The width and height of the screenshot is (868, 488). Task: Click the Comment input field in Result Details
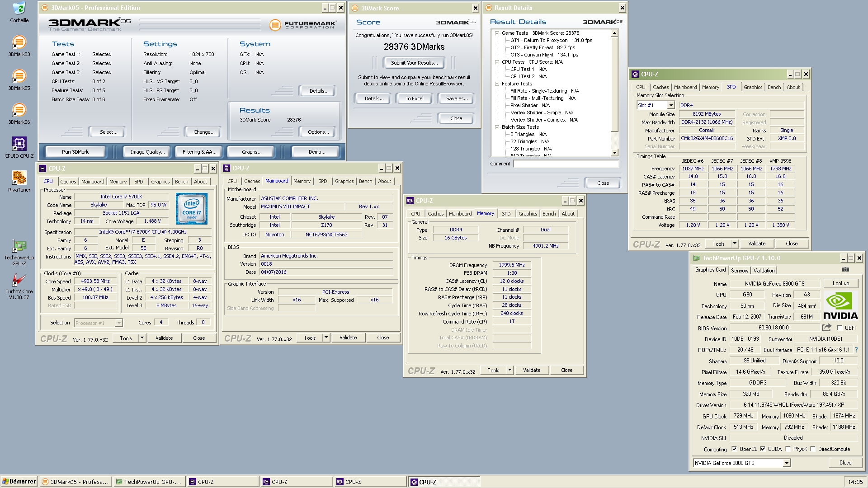(x=566, y=164)
